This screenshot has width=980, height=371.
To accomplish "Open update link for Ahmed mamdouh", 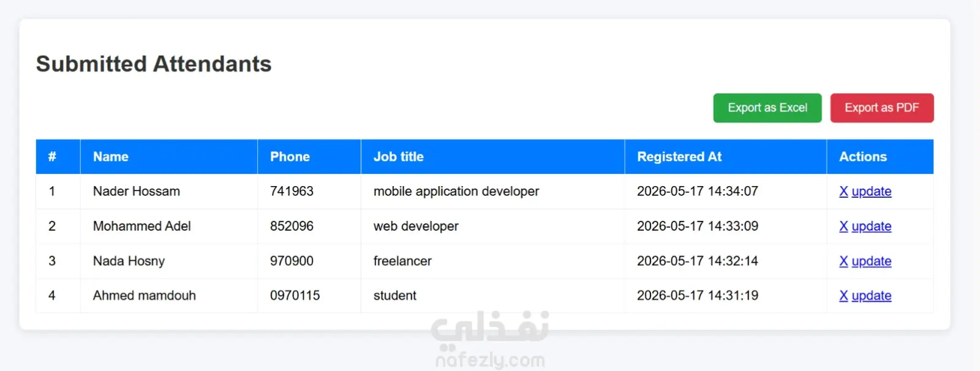I will pyautogui.click(x=871, y=296).
